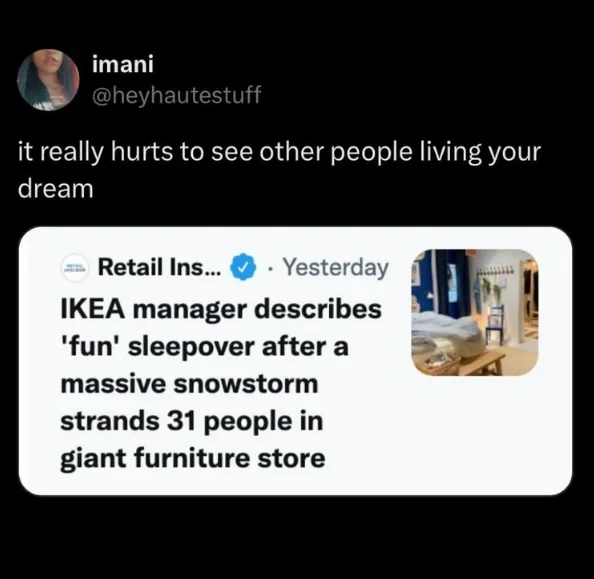Click the "Yesterday" timestamp
Viewport: 594px width, 579px height.
[x=336, y=268]
